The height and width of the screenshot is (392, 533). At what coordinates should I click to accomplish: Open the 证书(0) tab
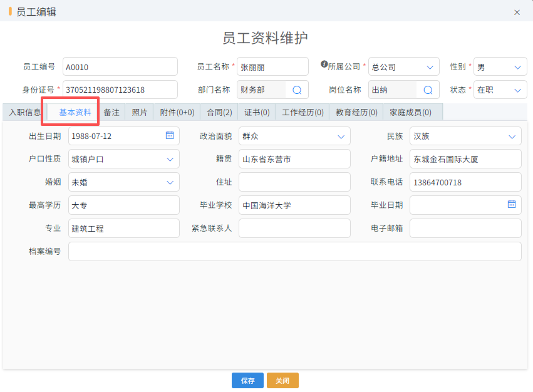coord(257,113)
